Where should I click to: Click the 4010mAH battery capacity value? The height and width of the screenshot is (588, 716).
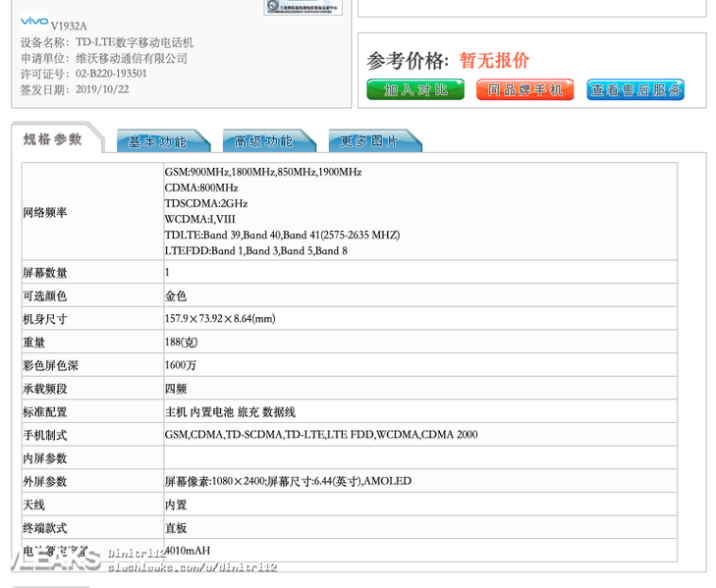(188, 551)
